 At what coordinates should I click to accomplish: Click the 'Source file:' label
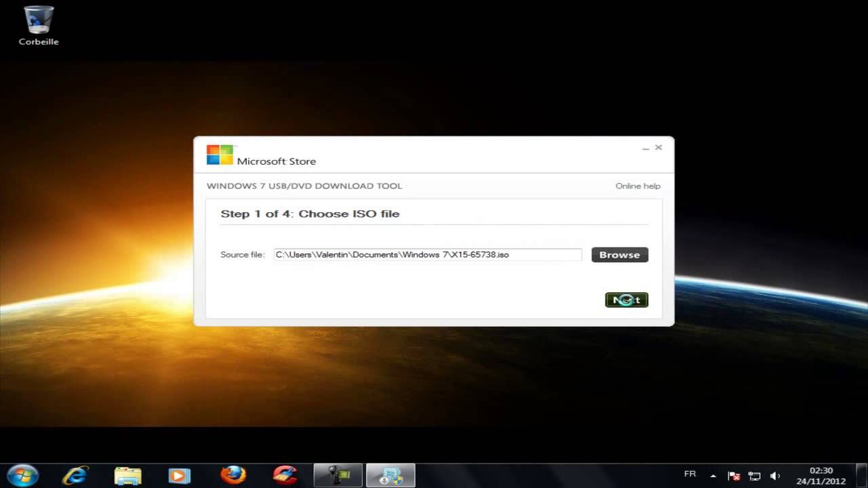click(242, 255)
